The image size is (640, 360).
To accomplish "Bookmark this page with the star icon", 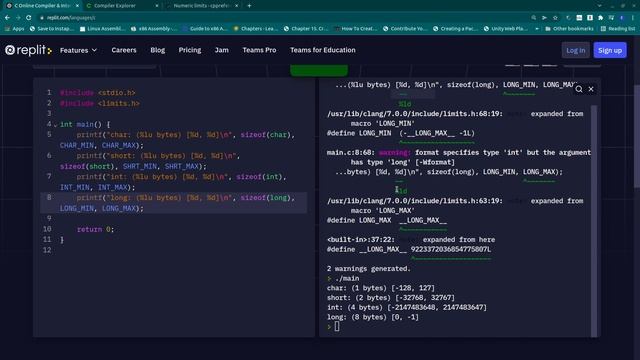I will 555,18.
